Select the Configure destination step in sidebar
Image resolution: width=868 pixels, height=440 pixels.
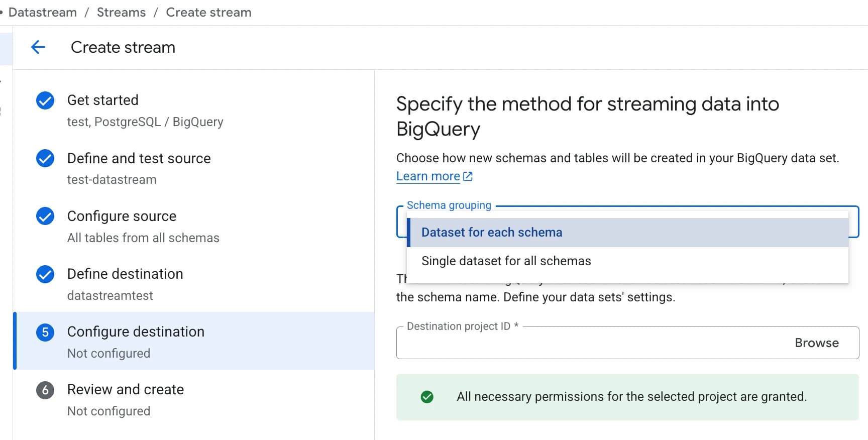136,332
